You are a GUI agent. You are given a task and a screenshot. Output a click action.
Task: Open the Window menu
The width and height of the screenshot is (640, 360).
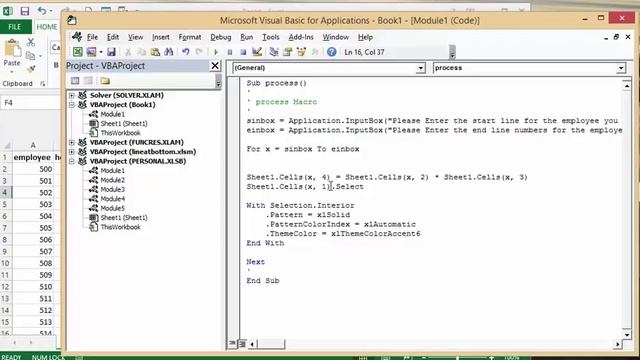point(336,37)
